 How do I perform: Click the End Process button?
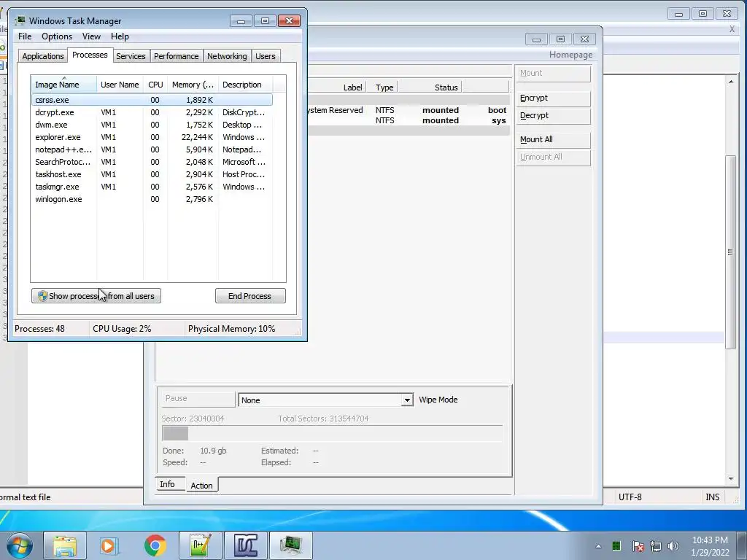[x=250, y=296]
